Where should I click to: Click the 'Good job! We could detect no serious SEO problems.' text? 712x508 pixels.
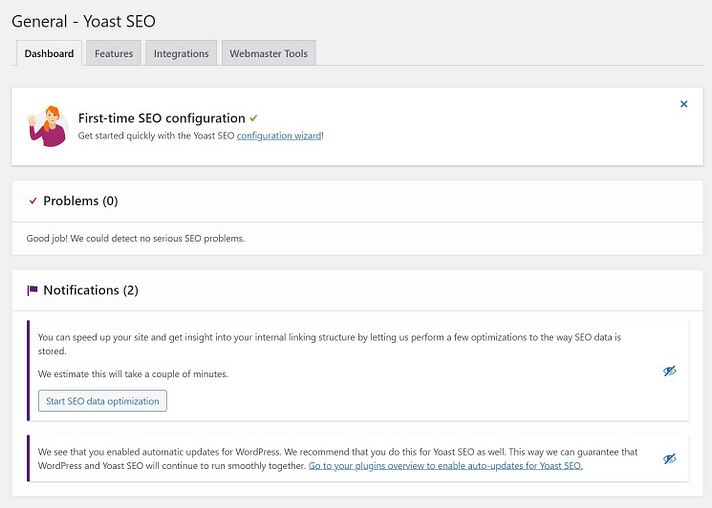135,238
